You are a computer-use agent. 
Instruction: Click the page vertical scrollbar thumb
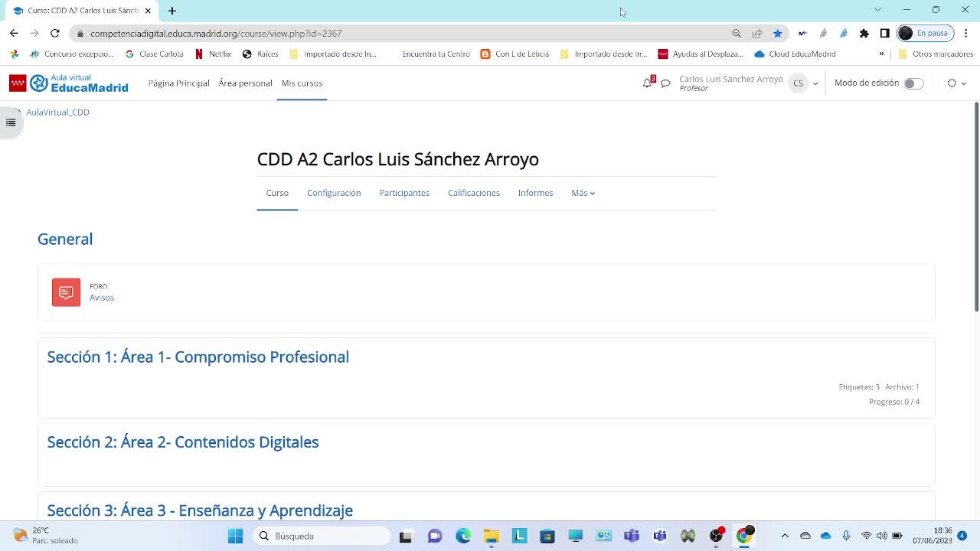coord(976,207)
